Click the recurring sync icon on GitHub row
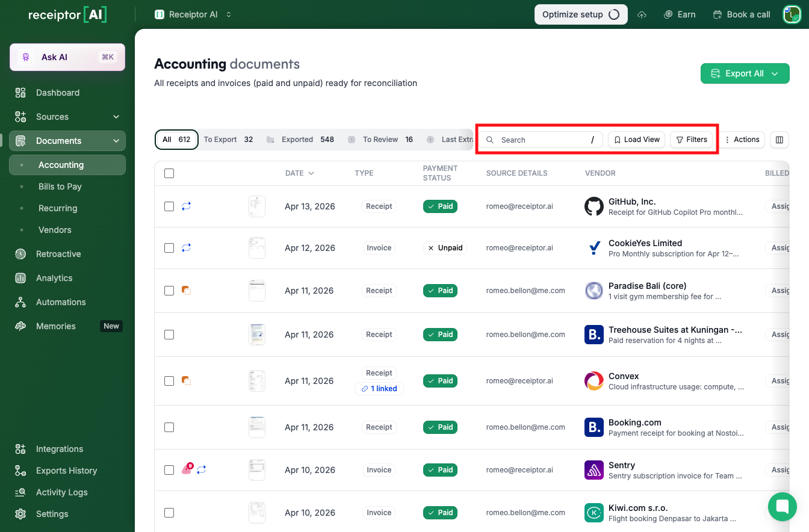Viewport: 809px width, 532px height. pyautogui.click(x=186, y=206)
